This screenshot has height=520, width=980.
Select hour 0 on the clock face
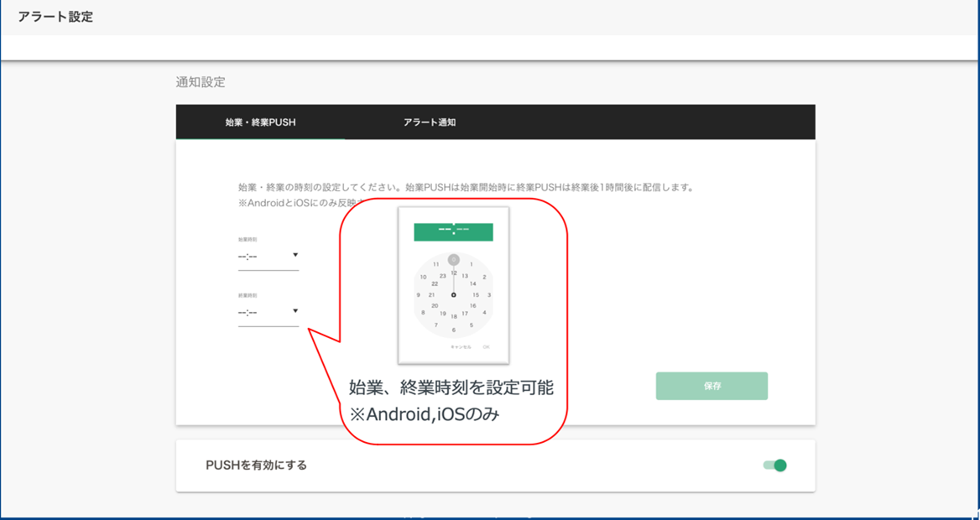(x=454, y=259)
